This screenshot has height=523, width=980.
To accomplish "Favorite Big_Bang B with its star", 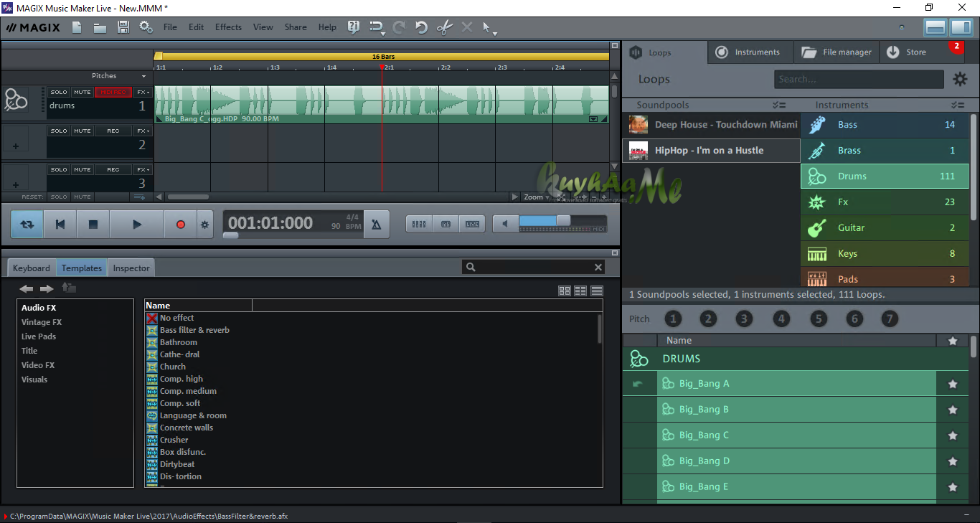I will point(953,410).
